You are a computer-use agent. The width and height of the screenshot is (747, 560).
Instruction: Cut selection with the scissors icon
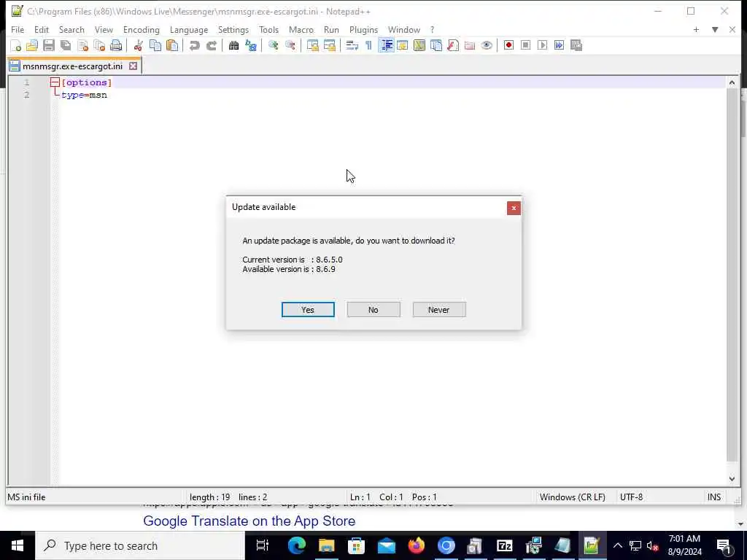(x=138, y=45)
